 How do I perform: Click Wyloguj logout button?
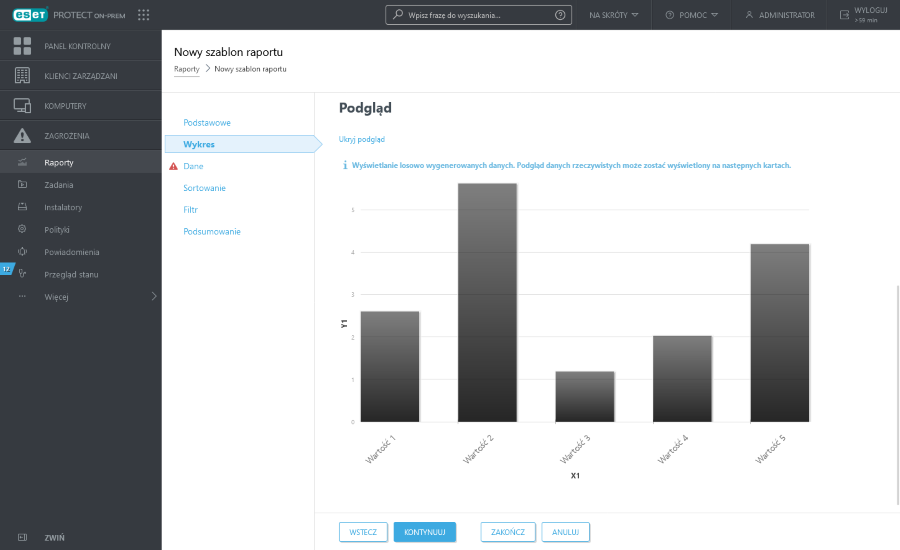click(x=863, y=15)
